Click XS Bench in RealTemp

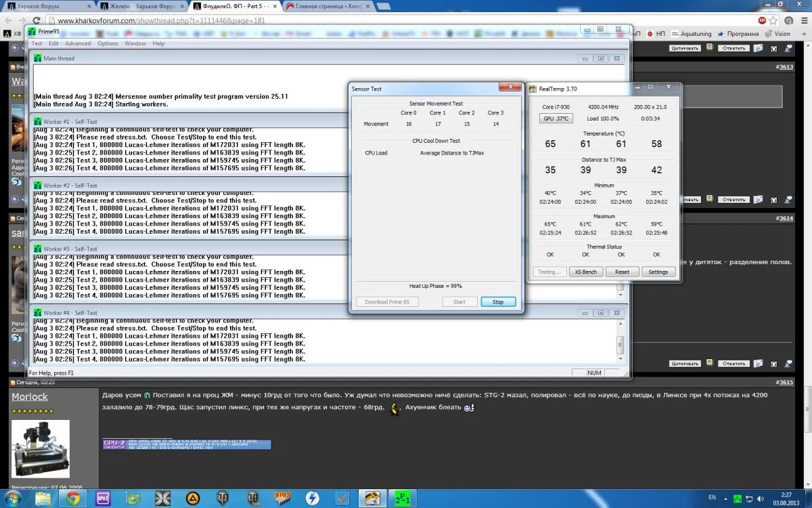[586, 272]
